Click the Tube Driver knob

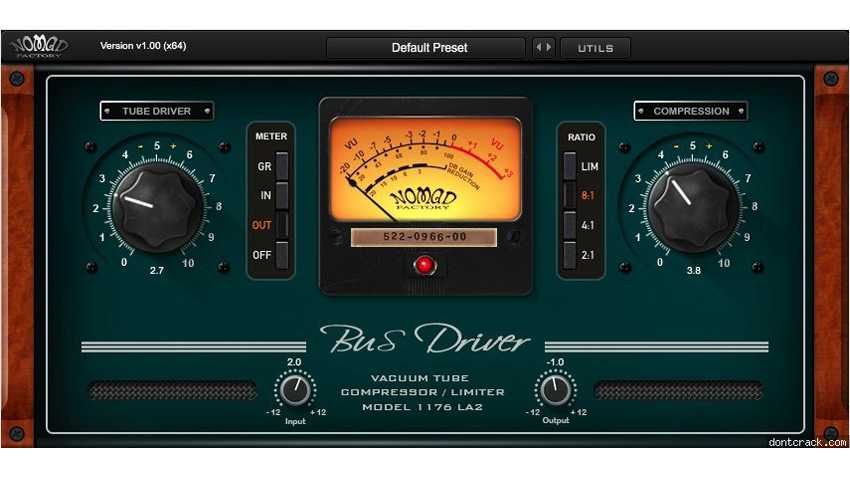coord(157,207)
